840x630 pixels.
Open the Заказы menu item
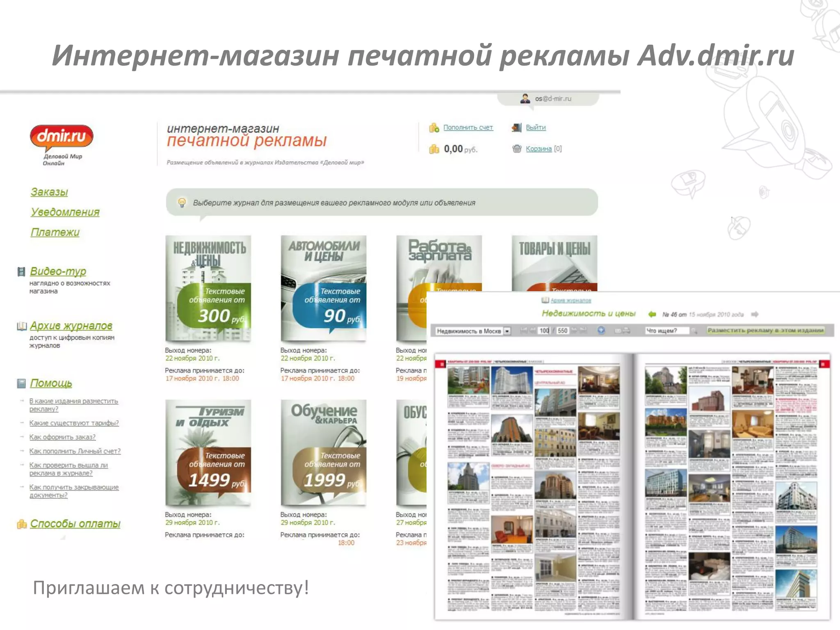pos(49,192)
